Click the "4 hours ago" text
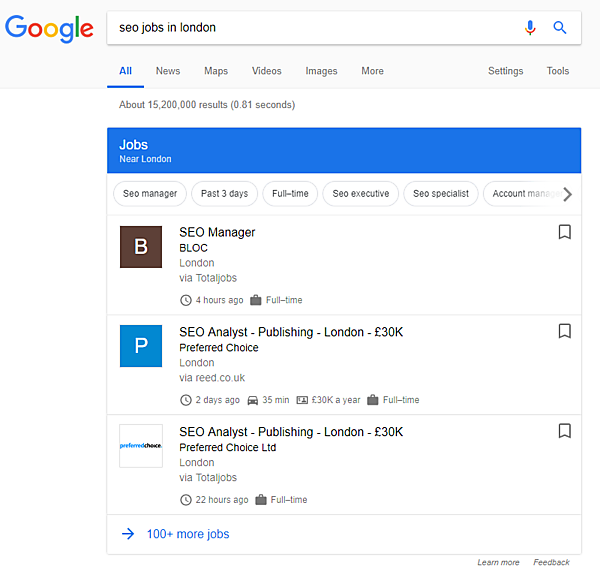The image size is (600, 575). point(219,300)
